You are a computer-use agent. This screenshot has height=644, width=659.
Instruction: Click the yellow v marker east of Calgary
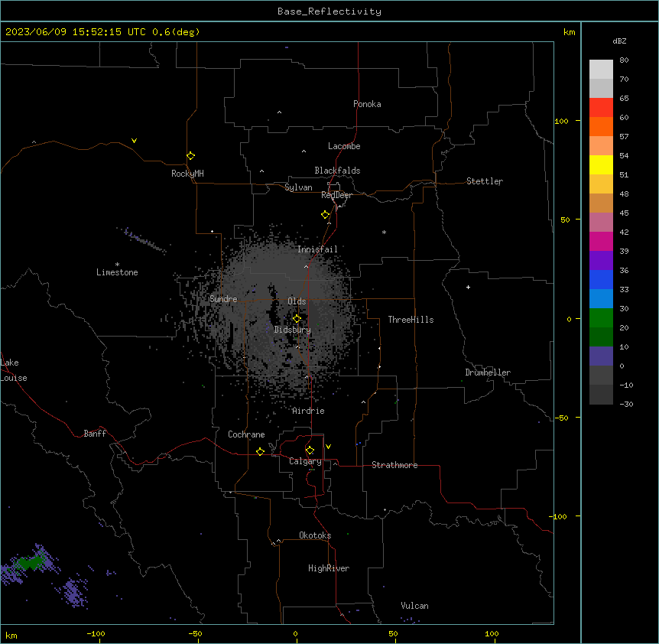(x=328, y=447)
